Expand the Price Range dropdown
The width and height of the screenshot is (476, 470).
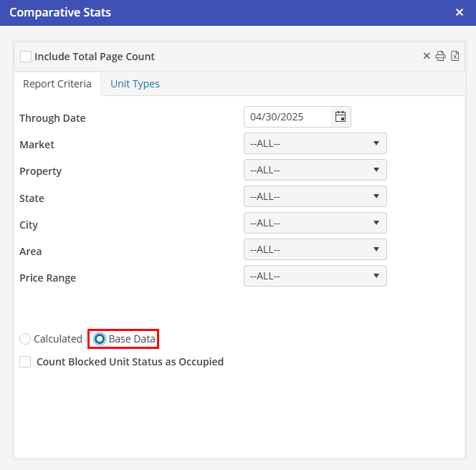pyautogui.click(x=315, y=276)
